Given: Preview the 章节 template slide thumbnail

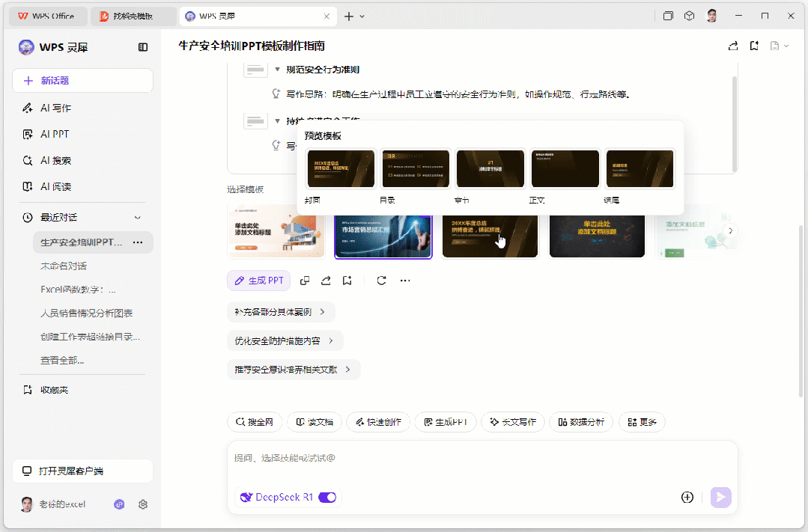Looking at the screenshot, I should [x=490, y=169].
